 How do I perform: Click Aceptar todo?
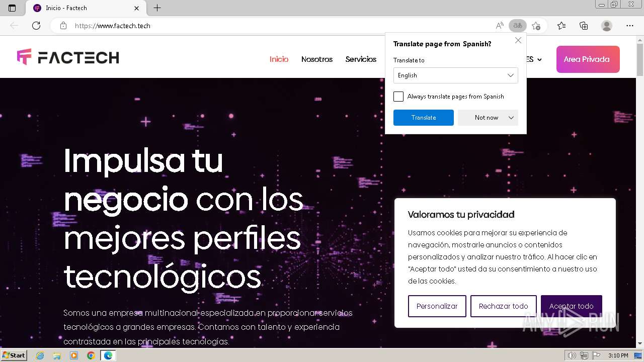[x=572, y=306]
